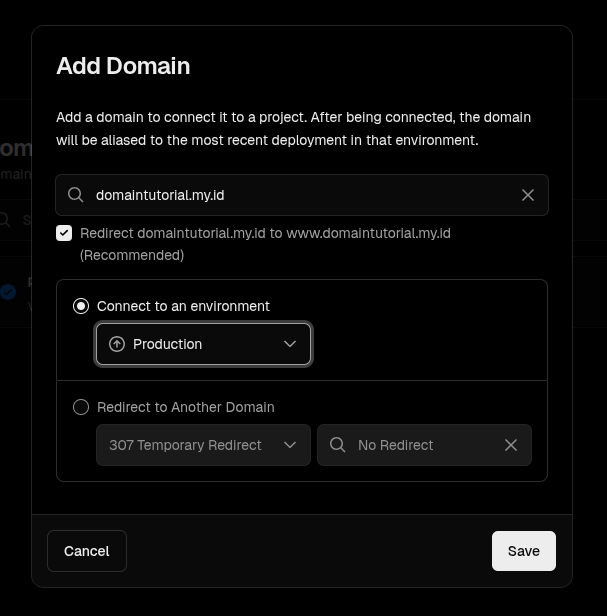Click the Redirect to Another Domain label

click(x=185, y=407)
